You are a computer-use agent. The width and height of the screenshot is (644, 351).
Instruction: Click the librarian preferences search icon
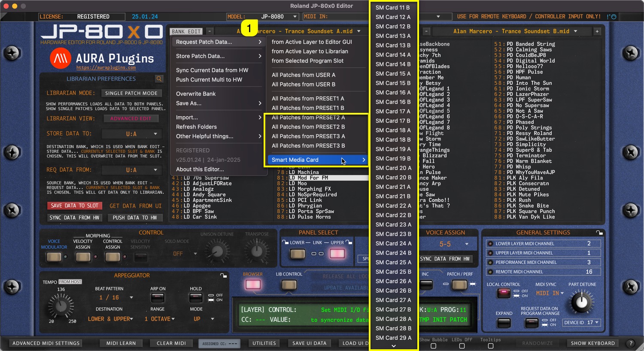pyautogui.click(x=159, y=79)
